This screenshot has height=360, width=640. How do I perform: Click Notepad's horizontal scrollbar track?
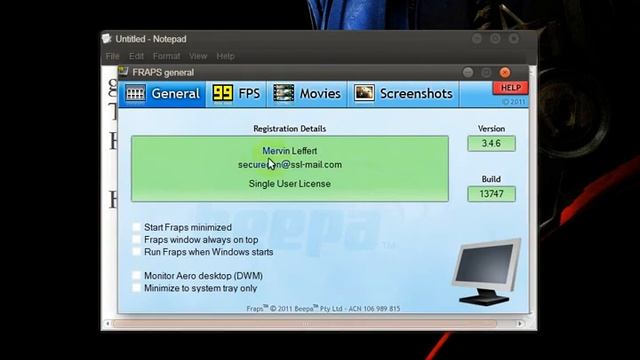coord(304,324)
